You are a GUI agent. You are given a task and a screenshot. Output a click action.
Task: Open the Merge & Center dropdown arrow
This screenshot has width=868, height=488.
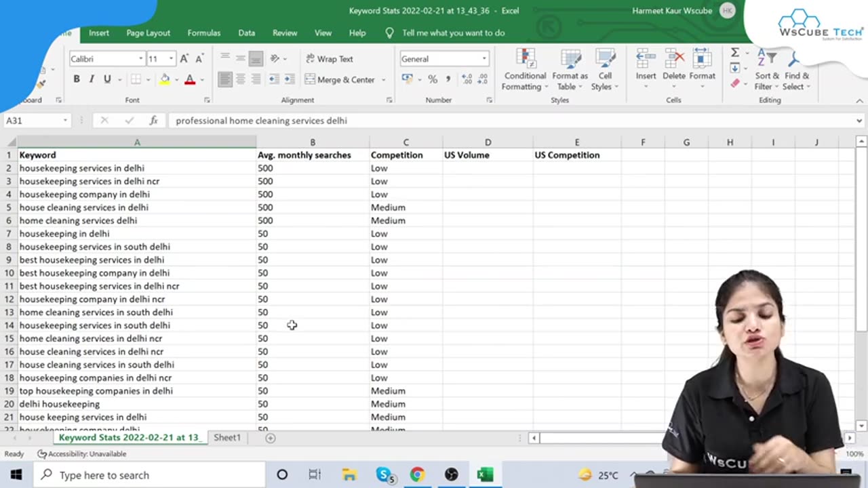pos(383,80)
